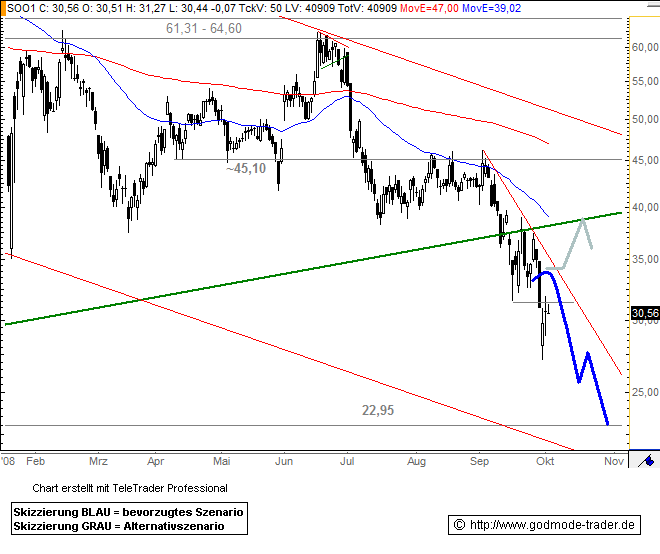660x554 pixels.
Task: Click the 55,00 price axis label
Action: [646, 81]
